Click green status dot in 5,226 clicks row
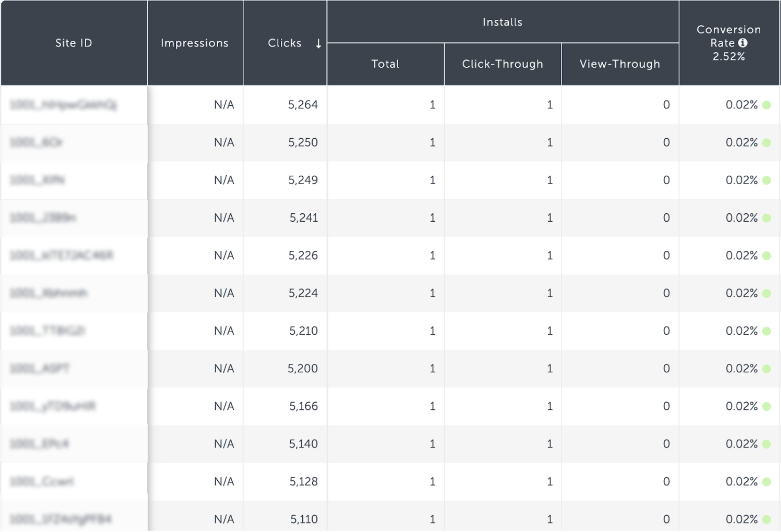 click(766, 256)
